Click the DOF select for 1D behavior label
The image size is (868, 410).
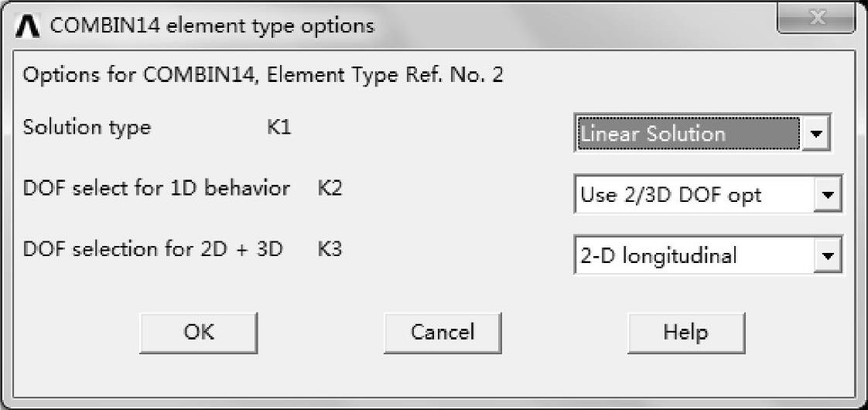click(156, 189)
